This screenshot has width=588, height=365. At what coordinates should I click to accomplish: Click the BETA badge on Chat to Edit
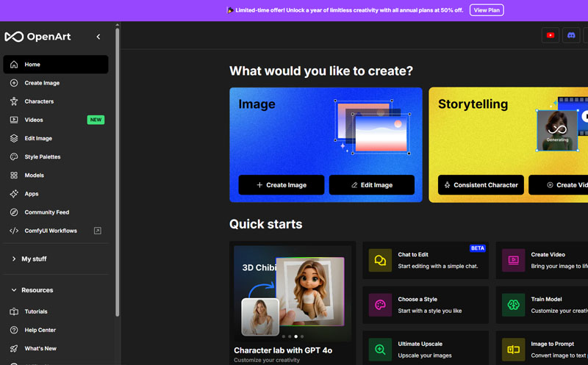[477, 248]
